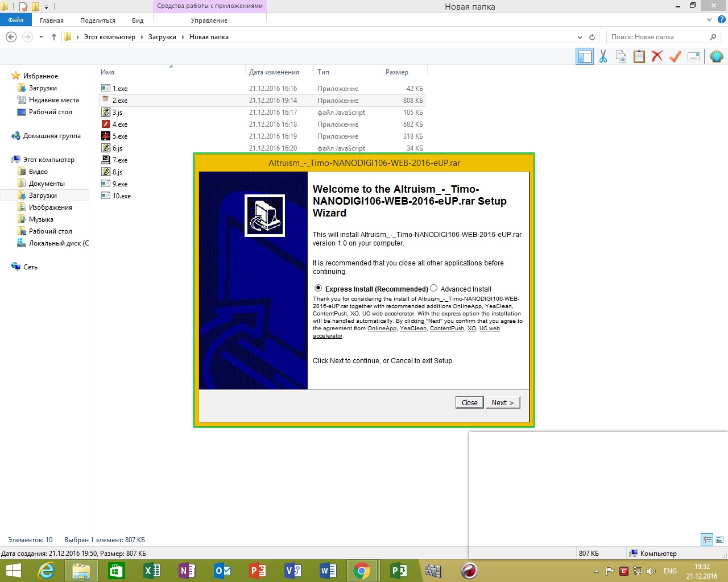
Task: Select 'Документы' in navigation pane
Action: (47, 184)
